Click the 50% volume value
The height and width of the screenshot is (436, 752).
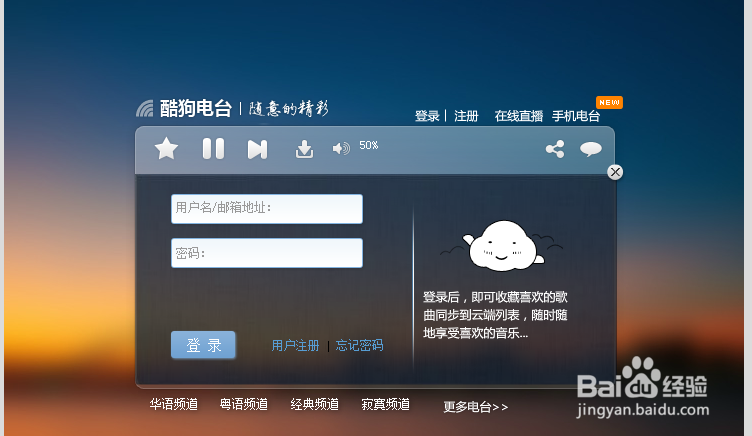(369, 145)
